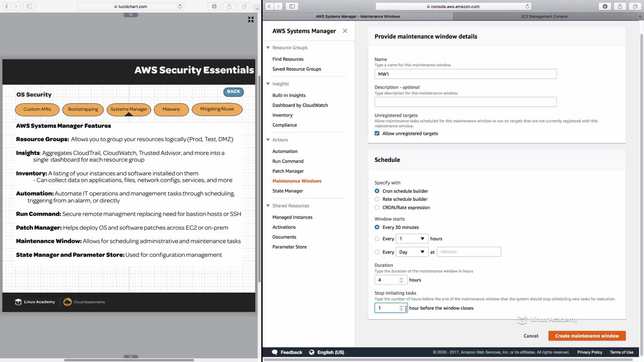Viewport: 644px width, 362px height.
Task: Select the Every Day at radio button
Action: (x=377, y=252)
